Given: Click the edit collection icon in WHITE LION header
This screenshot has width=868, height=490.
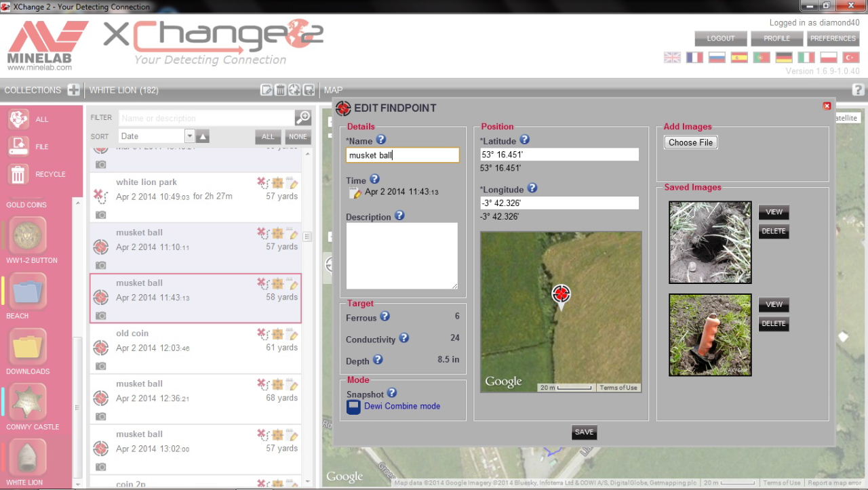Looking at the screenshot, I should pos(267,89).
